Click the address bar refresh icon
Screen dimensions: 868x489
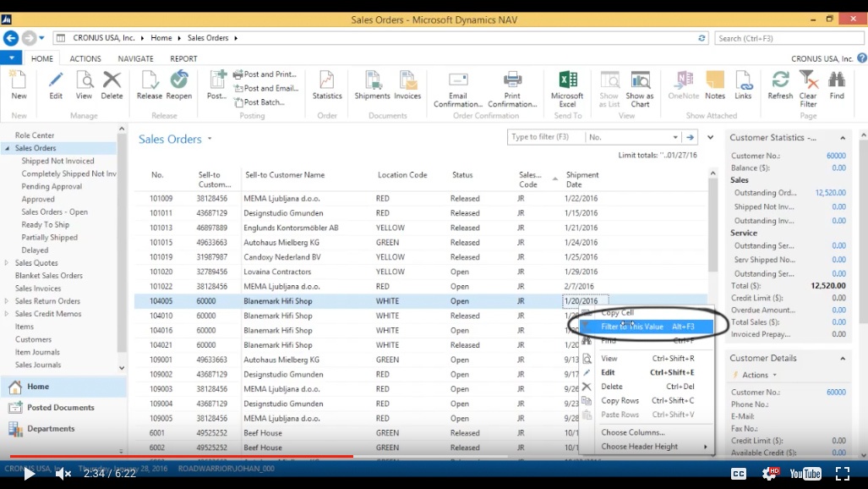pos(701,38)
